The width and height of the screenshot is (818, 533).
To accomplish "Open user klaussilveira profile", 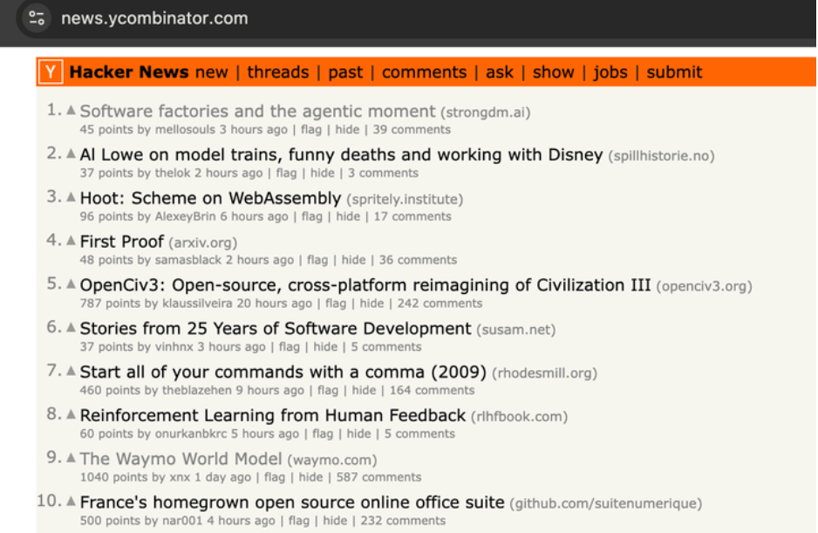I will coord(197,303).
